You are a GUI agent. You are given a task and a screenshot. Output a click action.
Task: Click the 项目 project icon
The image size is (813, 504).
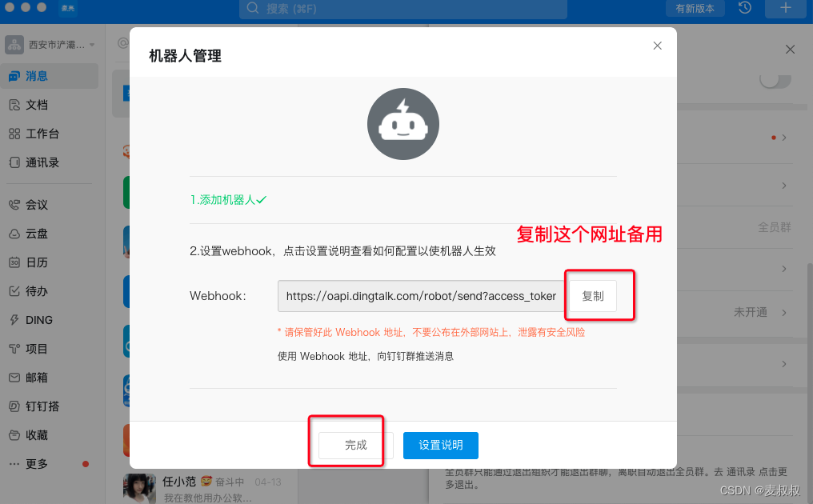coord(14,349)
